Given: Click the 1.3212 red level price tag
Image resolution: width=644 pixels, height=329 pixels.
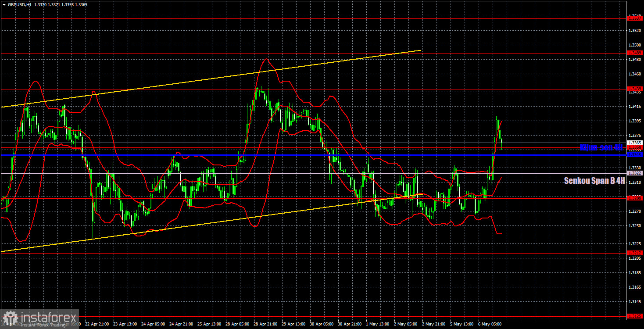Looking at the screenshot, I should tap(635, 253).
